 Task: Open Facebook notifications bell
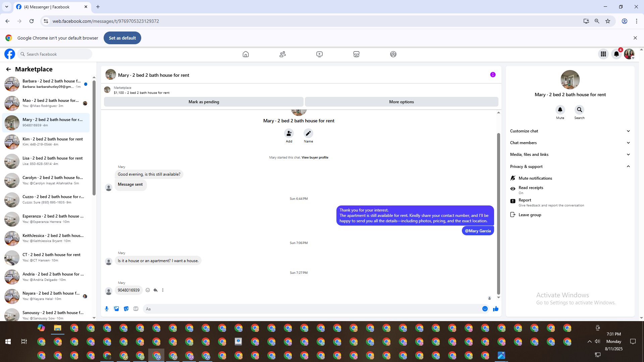pyautogui.click(x=616, y=54)
